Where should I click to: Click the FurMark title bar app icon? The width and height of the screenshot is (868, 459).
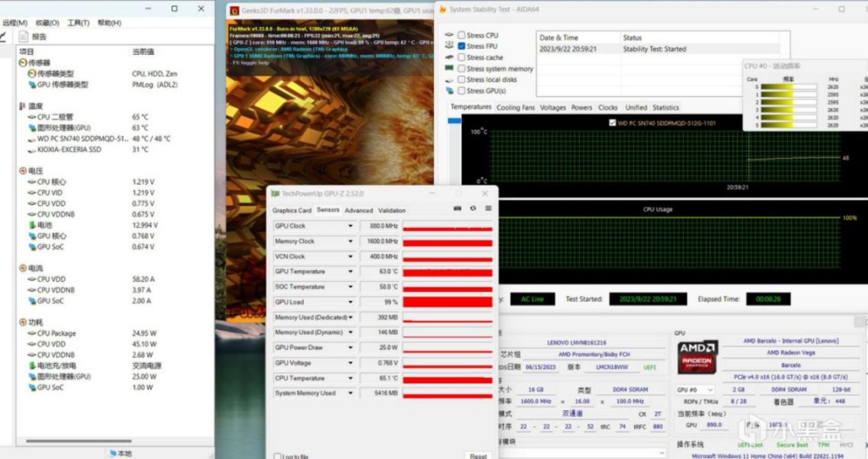(234, 11)
